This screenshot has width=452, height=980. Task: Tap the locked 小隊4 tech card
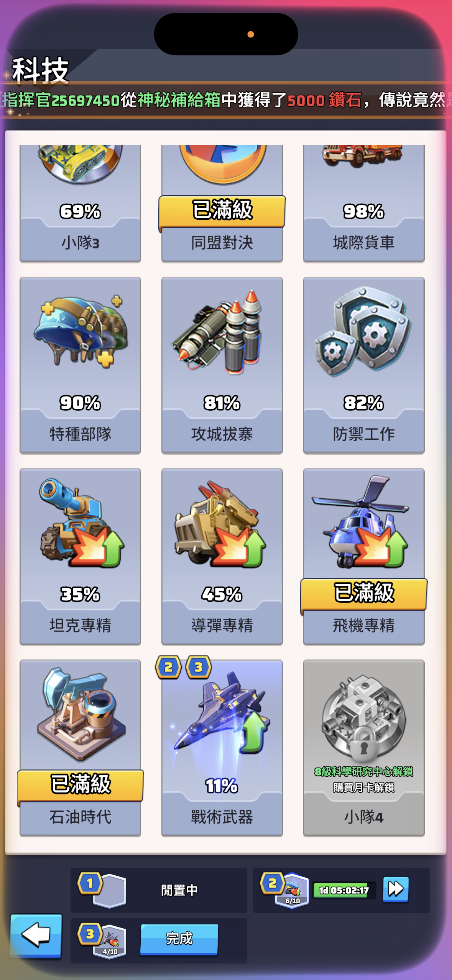tap(363, 748)
